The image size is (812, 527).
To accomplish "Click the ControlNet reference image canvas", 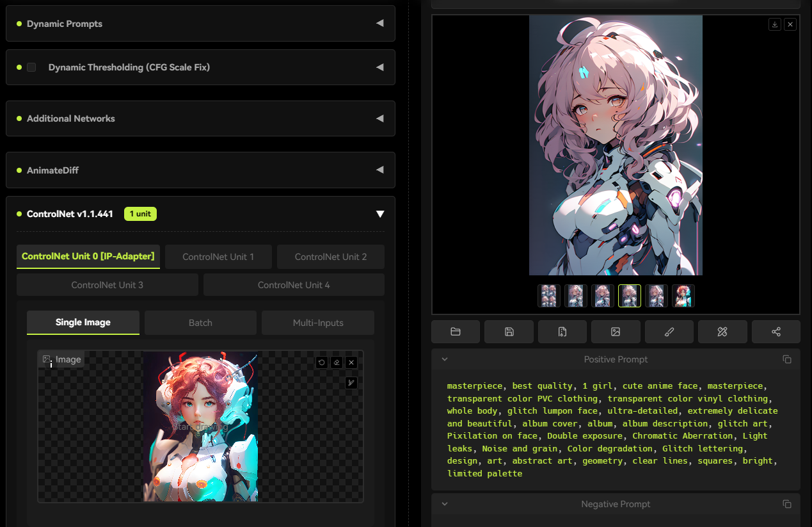I will 200,426.
